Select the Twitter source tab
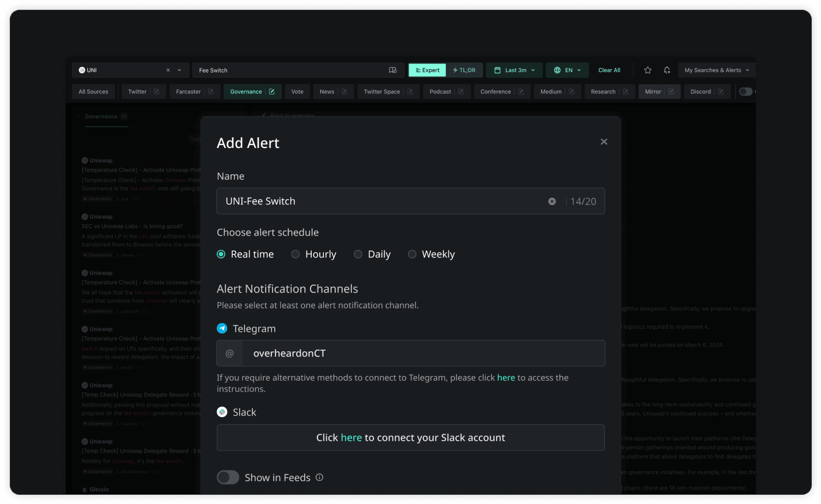Viewport: 821px width, 504px height. (137, 92)
